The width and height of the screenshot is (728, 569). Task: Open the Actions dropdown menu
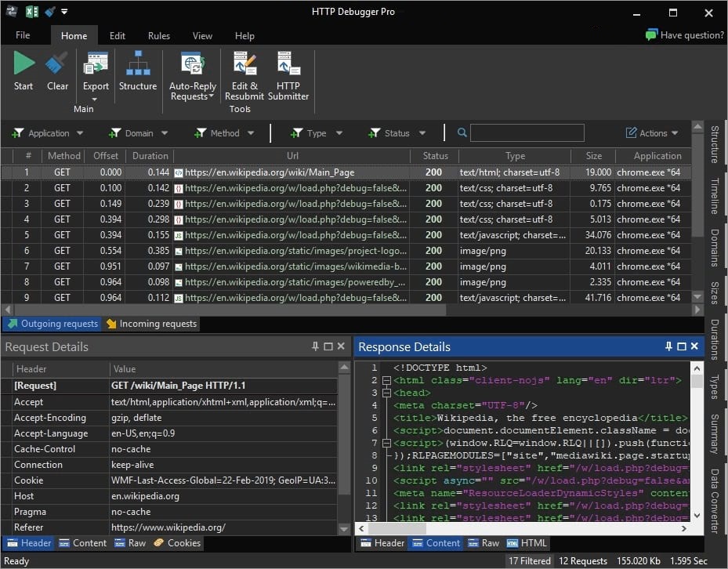[x=652, y=133]
